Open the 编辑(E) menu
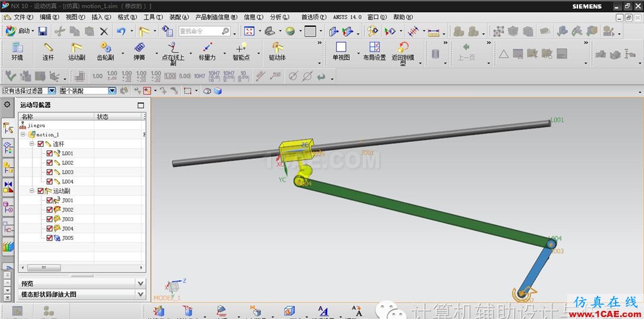The height and width of the screenshot is (319, 644). click(49, 17)
